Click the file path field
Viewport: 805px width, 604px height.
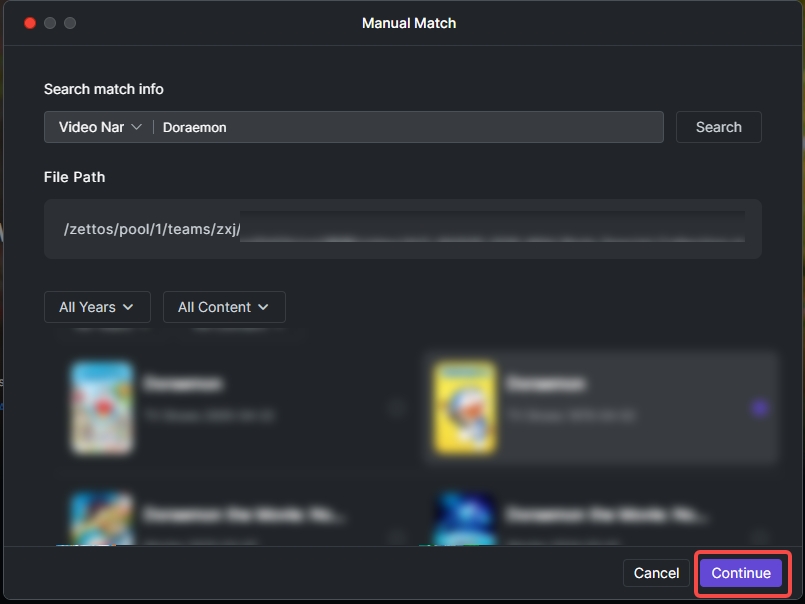[402, 229]
